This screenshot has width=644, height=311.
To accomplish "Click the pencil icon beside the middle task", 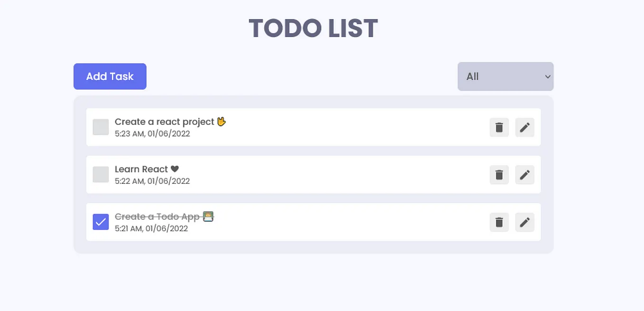I will [524, 175].
